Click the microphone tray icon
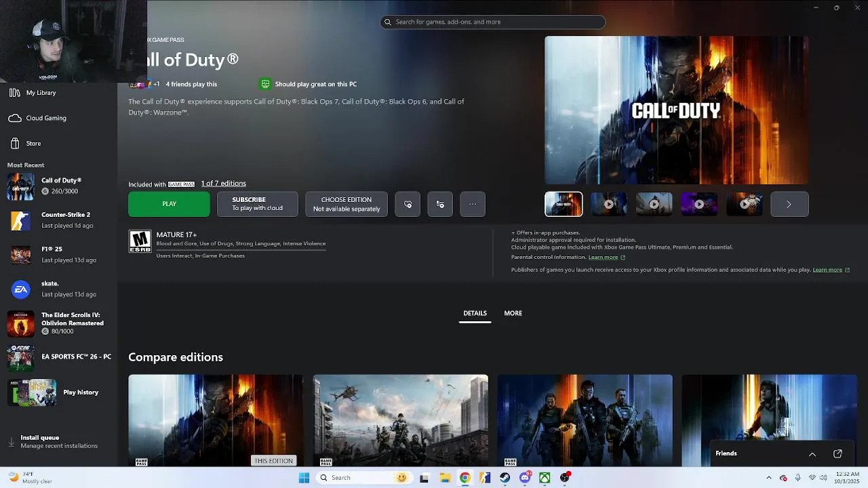868x488 pixels. (x=799, y=478)
